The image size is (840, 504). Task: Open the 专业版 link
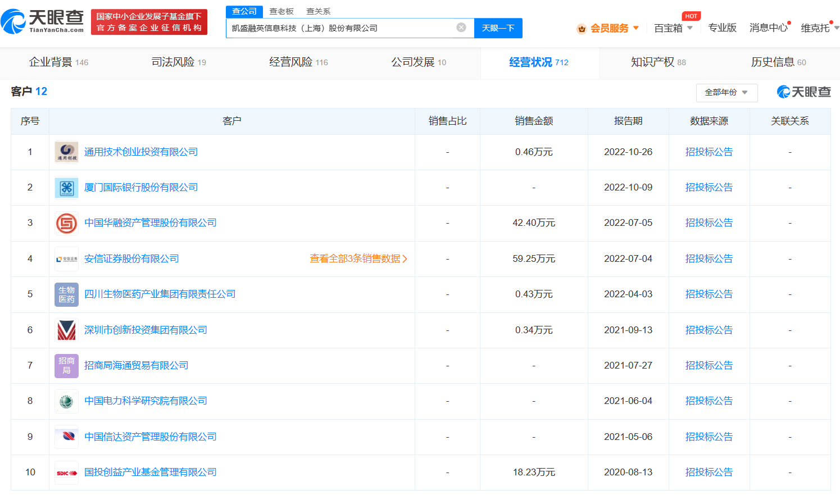tap(722, 28)
